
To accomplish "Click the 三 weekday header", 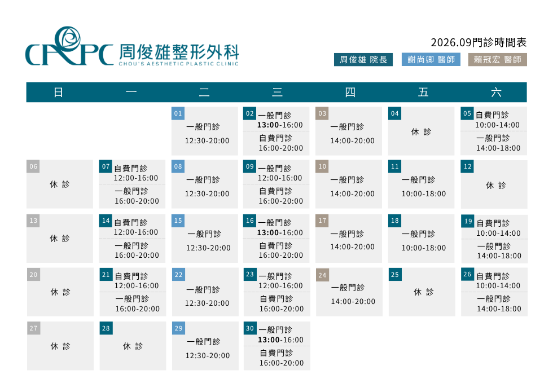I will (x=277, y=93).
